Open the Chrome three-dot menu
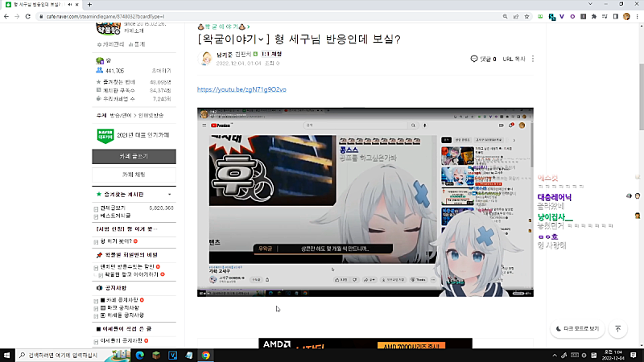Image resolution: width=644 pixels, height=362 pixels. pos(637,16)
